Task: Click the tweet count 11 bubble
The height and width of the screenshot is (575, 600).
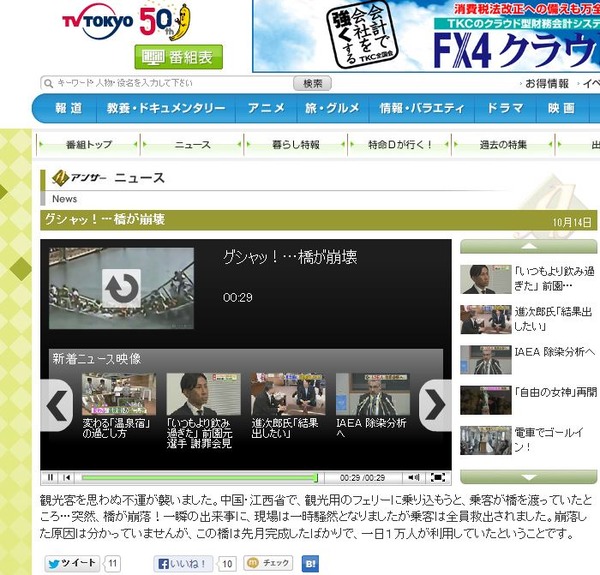Action: coord(112,564)
